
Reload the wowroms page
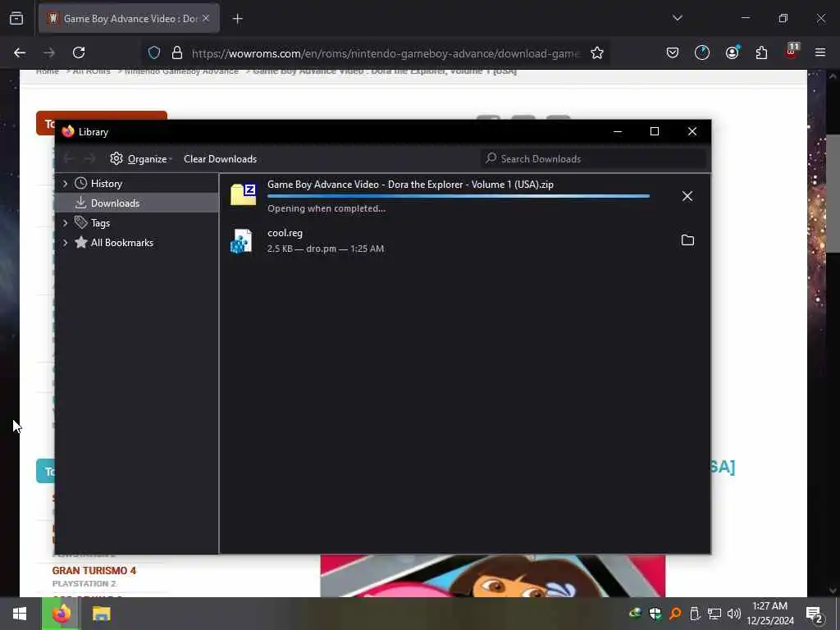[79, 52]
